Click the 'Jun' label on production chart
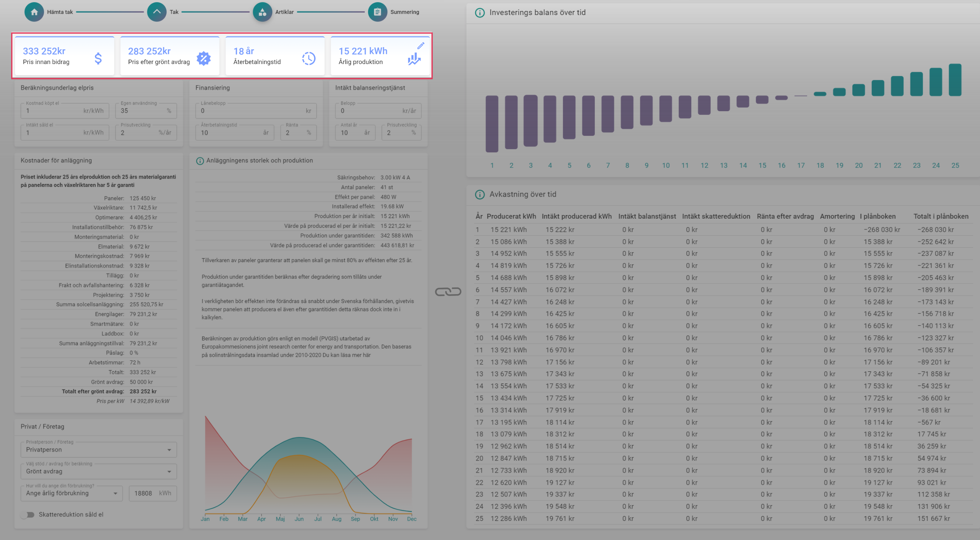The image size is (980, 540). click(x=299, y=519)
